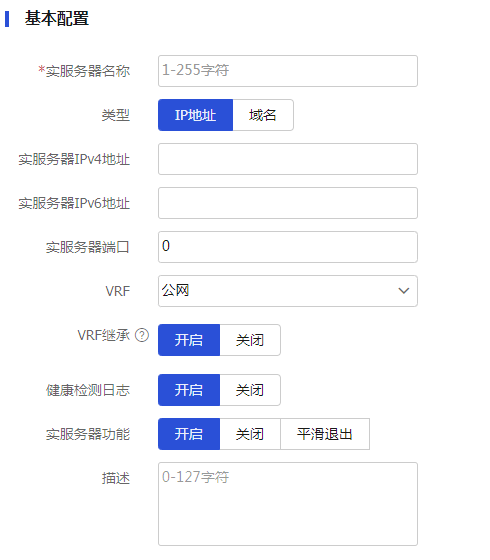Click the 健康检测日志 field label
The width and height of the screenshot is (490, 560).
click(x=88, y=390)
